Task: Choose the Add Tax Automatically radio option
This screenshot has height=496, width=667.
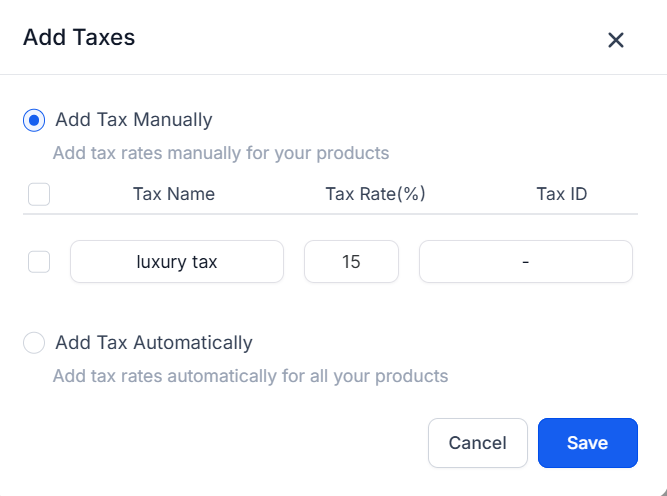Action: (x=34, y=343)
